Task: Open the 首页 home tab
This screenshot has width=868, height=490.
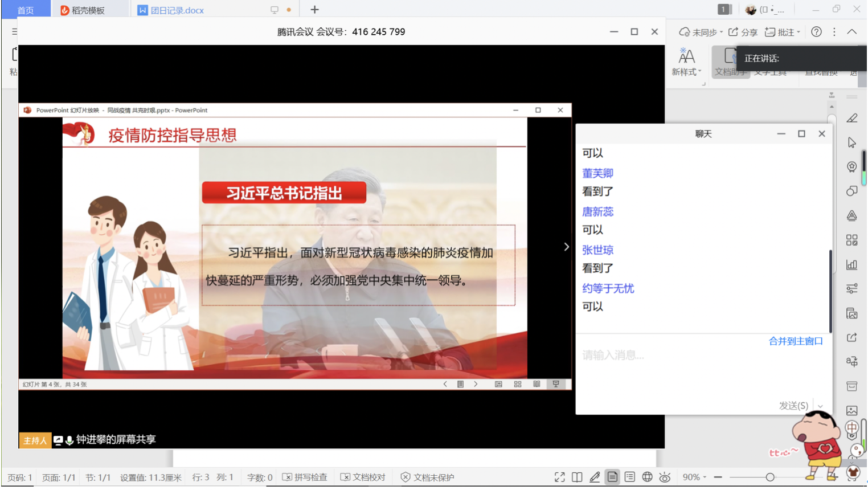Action: (x=26, y=10)
